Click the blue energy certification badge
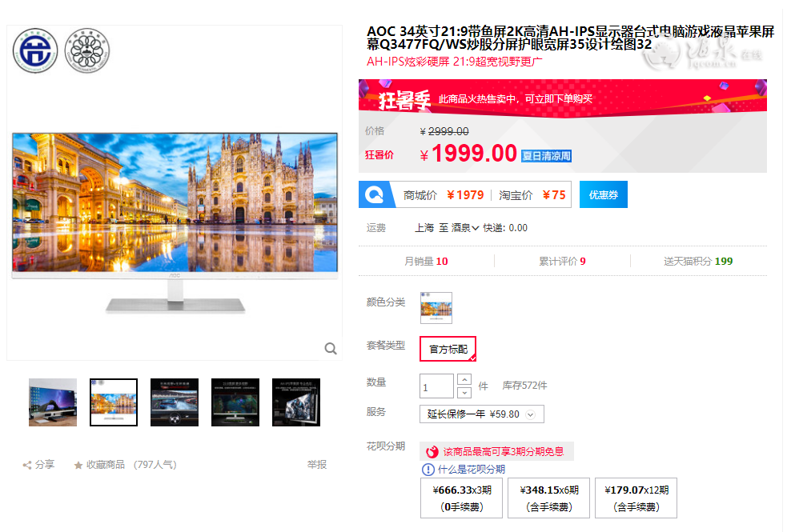The image size is (787, 532). pyautogui.click(x=35, y=50)
